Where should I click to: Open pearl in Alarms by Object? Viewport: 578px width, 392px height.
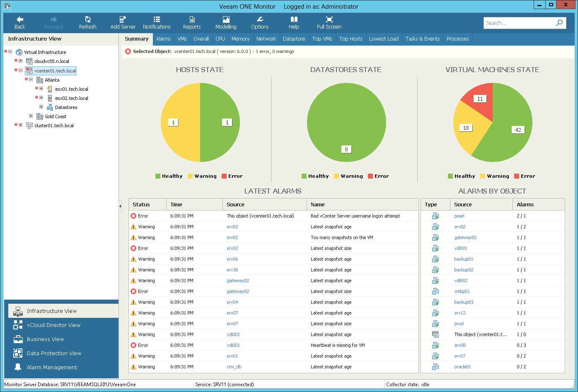[x=459, y=216]
